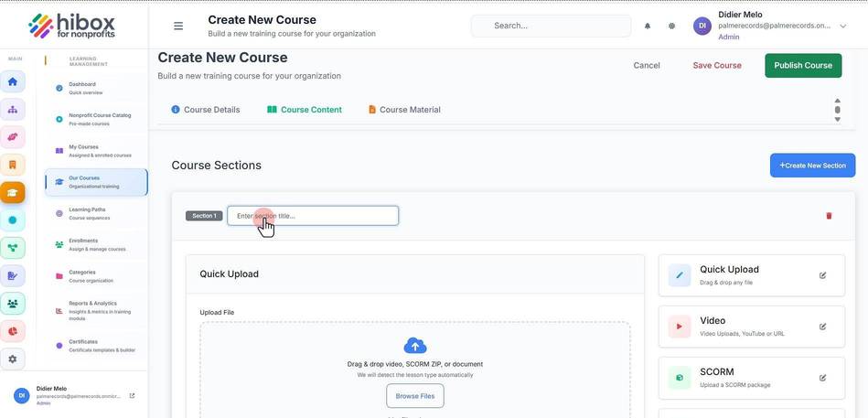Select the orange graduation cap learning icon
The width and height of the screenshot is (868, 418).
pos(13,193)
